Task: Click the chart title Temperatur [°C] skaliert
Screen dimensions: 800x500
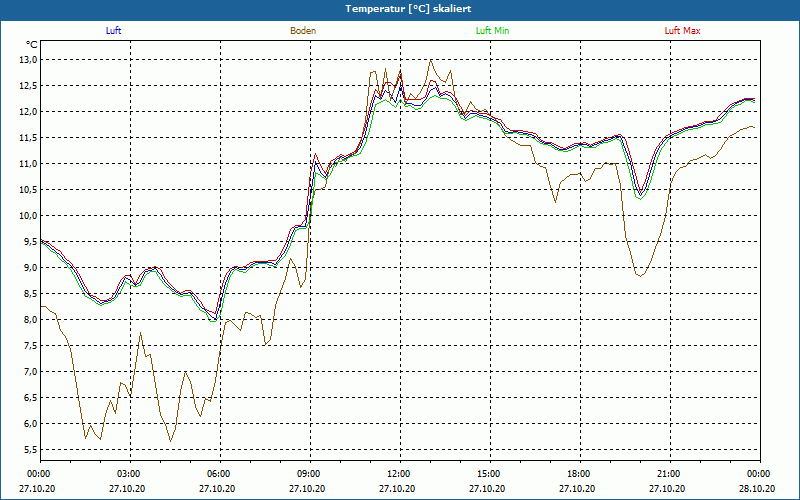Action: coord(408,9)
